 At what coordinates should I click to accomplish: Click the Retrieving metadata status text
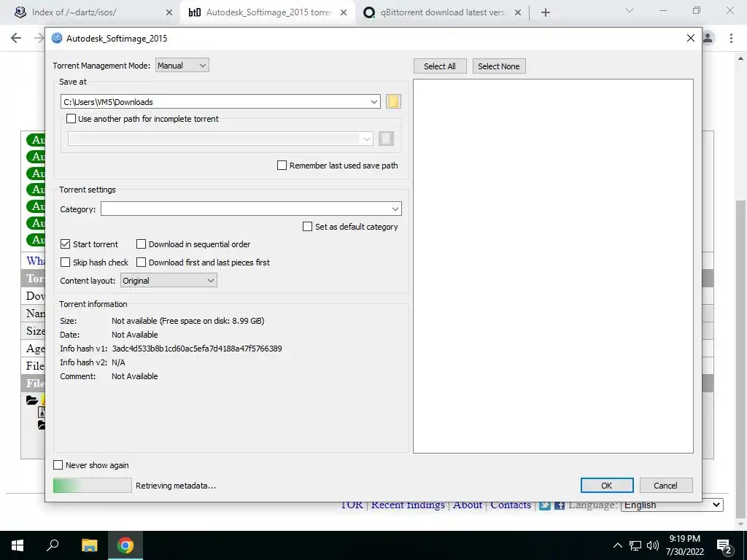pos(176,486)
